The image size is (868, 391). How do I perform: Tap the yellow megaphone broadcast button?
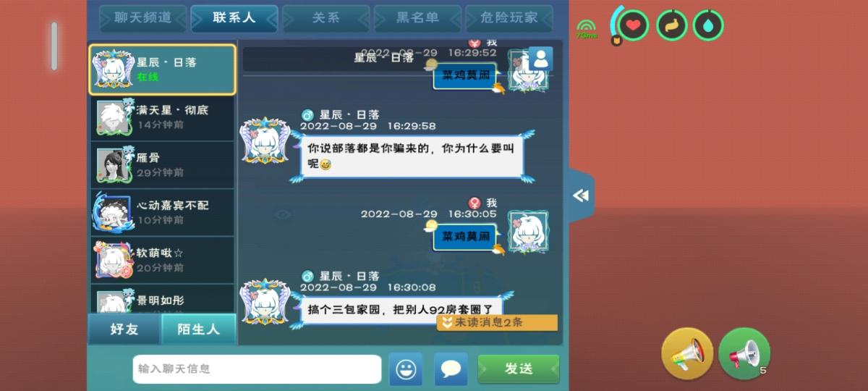(x=687, y=353)
